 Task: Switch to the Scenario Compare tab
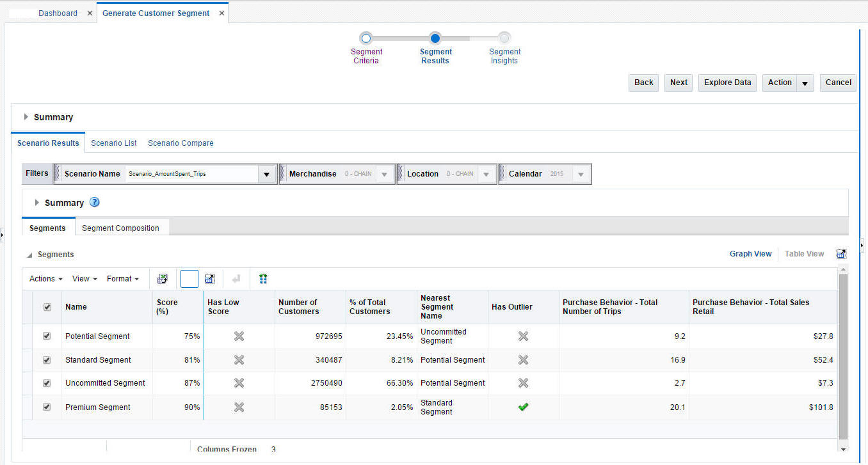(181, 143)
